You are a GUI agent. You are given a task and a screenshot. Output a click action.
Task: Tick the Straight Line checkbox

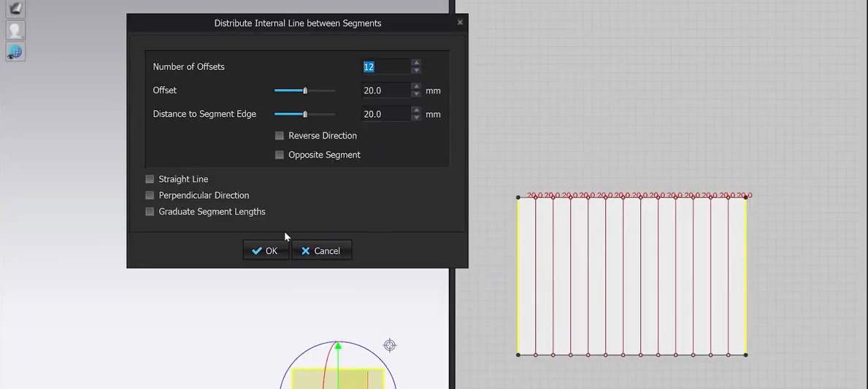[x=150, y=180]
